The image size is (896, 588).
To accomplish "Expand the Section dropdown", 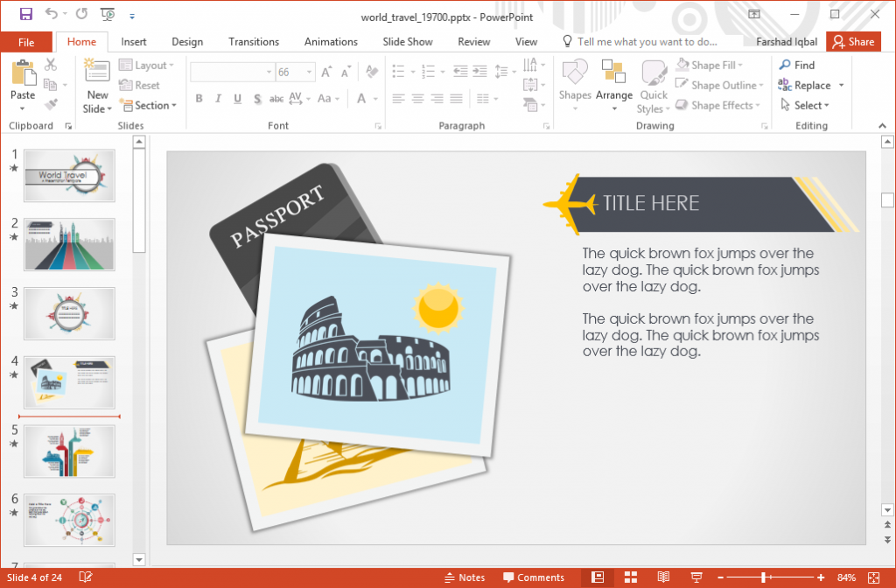I will [149, 105].
